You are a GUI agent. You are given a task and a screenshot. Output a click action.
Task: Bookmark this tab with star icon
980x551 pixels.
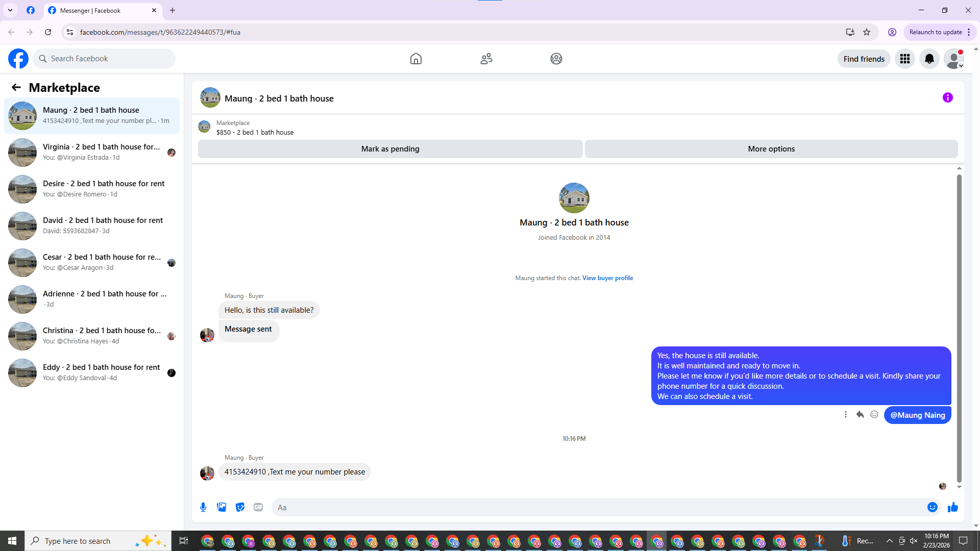click(x=867, y=32)
